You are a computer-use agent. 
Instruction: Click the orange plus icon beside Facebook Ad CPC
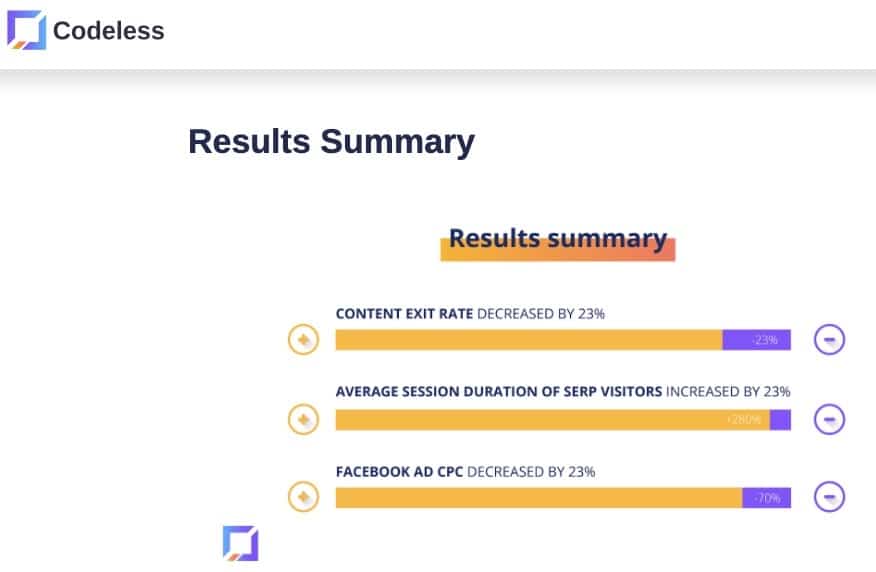click(303, 496)
